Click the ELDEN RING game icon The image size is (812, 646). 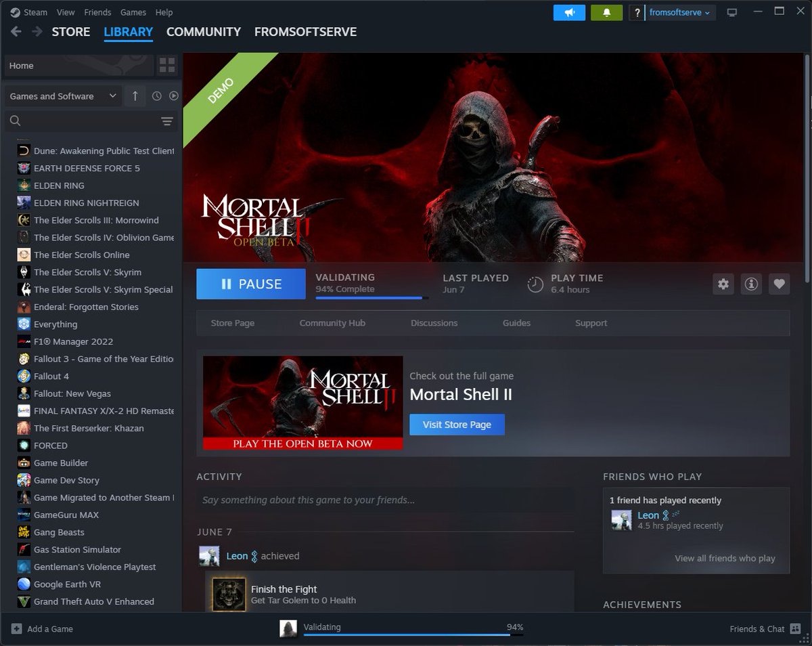[x=24, y=185]
